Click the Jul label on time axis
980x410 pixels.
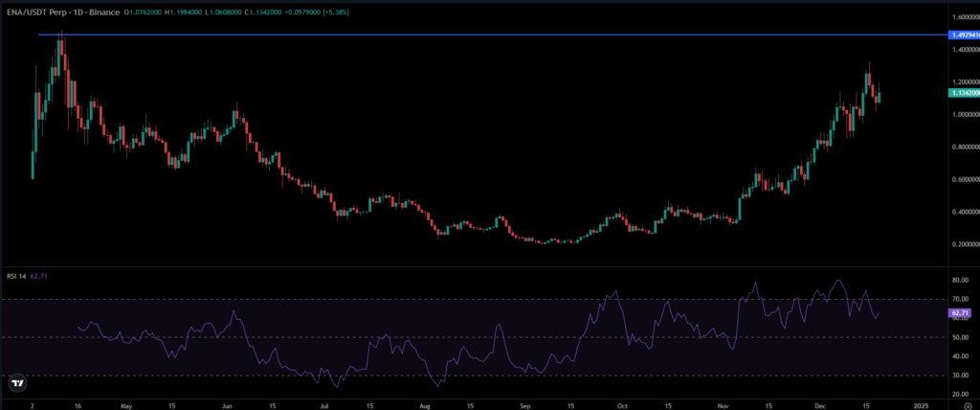(x=324, y=405)
